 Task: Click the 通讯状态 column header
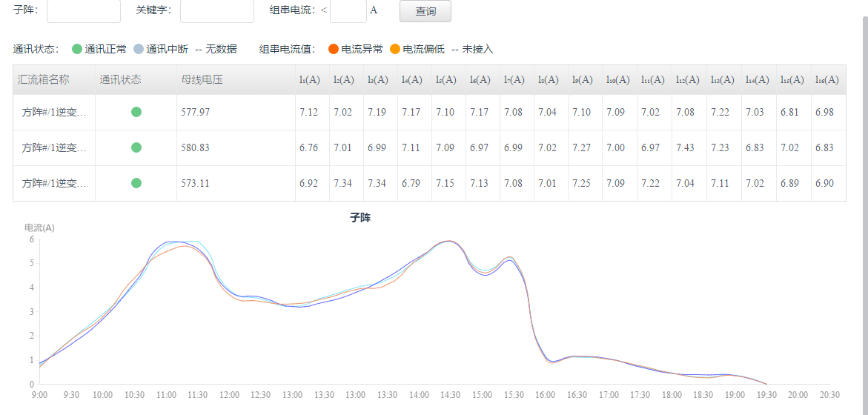point(120,79)
